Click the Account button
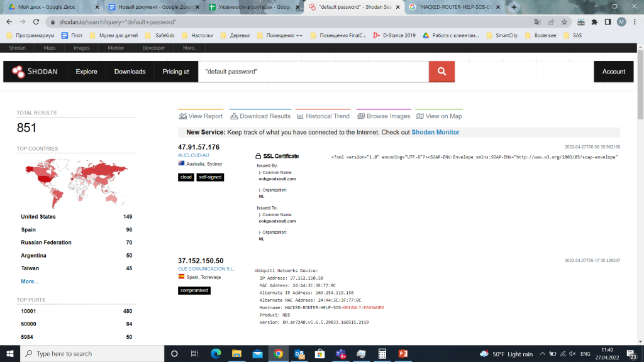The height and width of the screenshot is (362, 644). [613, 71]
